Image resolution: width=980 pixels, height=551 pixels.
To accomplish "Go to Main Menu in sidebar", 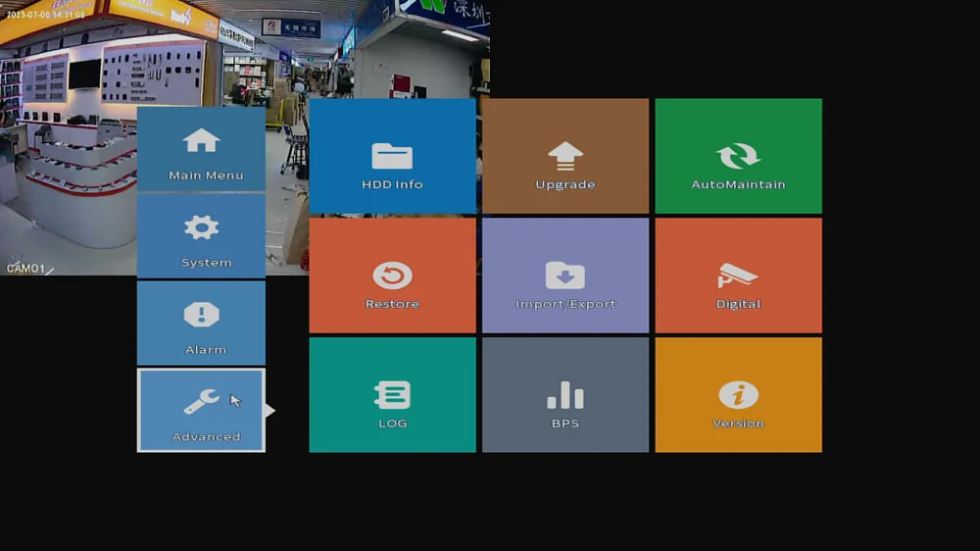I will (201, 149).
